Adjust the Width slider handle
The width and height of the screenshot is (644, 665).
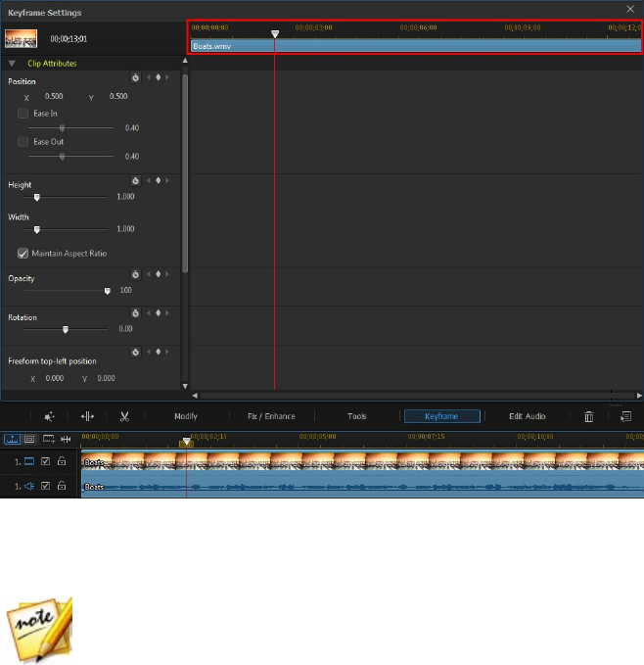pos(37,229)
